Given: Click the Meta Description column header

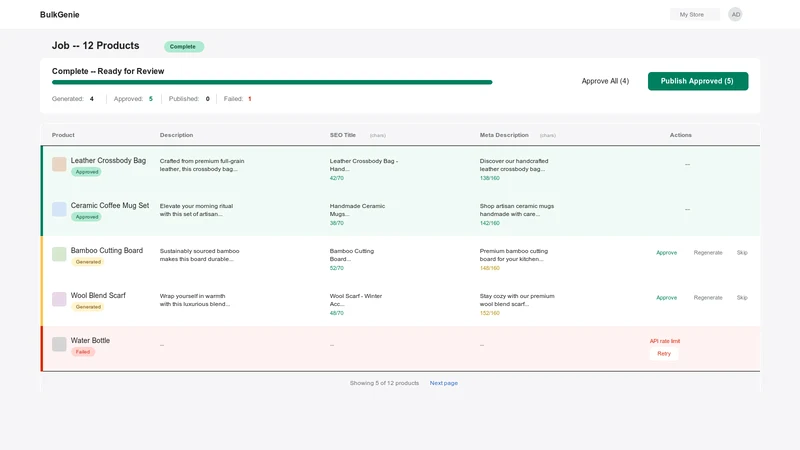Looking at the screenshot, I should coord(504,135).
